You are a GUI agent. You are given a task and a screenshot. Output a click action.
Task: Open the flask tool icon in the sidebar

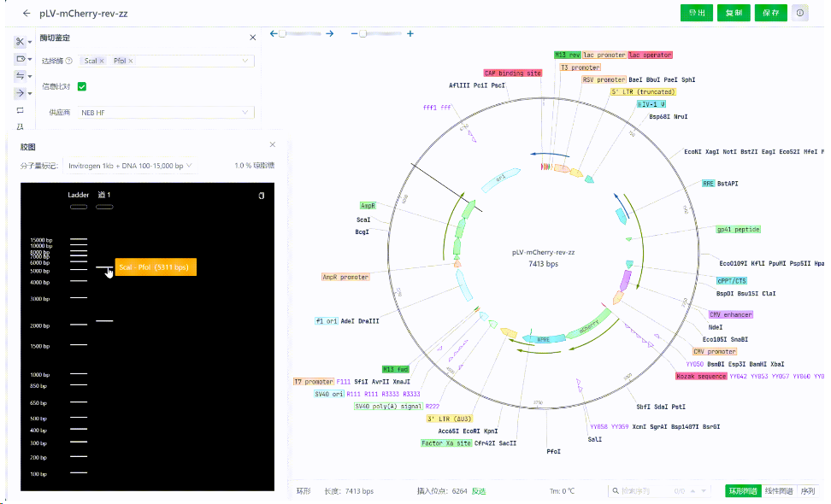21,126
